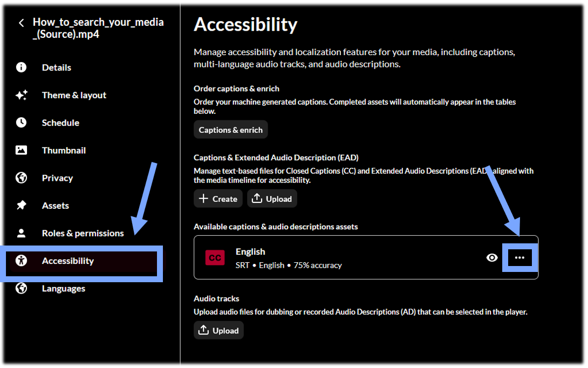Open the three-dot menu for English captions

coord(519,258)
